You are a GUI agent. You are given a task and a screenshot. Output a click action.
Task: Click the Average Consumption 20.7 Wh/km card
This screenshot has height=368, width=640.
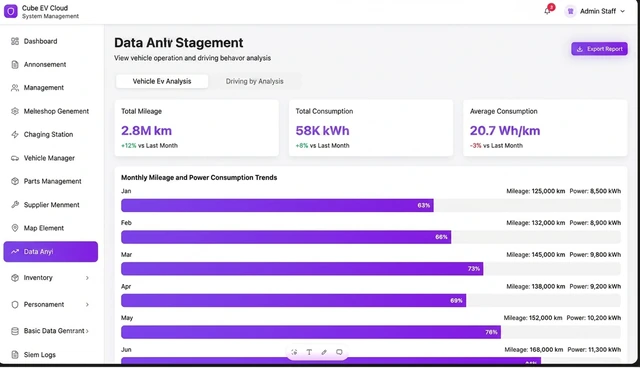(545, 128)
